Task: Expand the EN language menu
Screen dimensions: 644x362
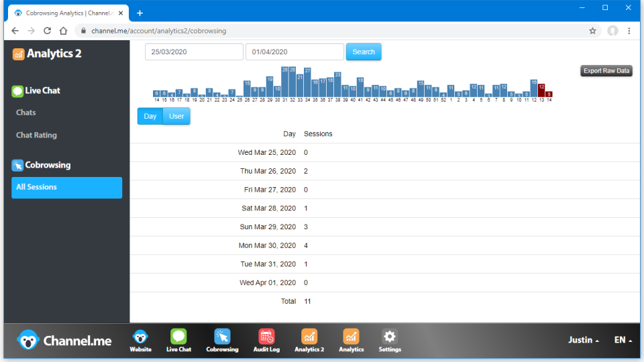Action: coord(623,340)
